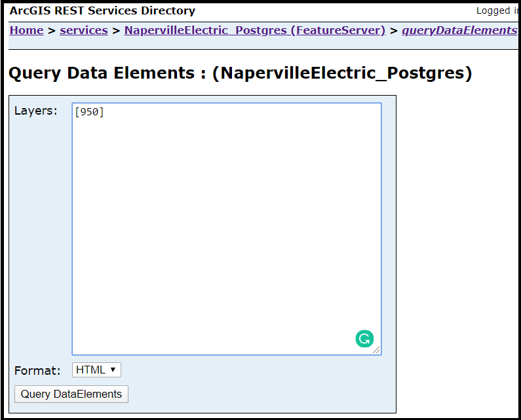Click inside the Layers text area
521x420 pixels.
click(x=227, y=229)
